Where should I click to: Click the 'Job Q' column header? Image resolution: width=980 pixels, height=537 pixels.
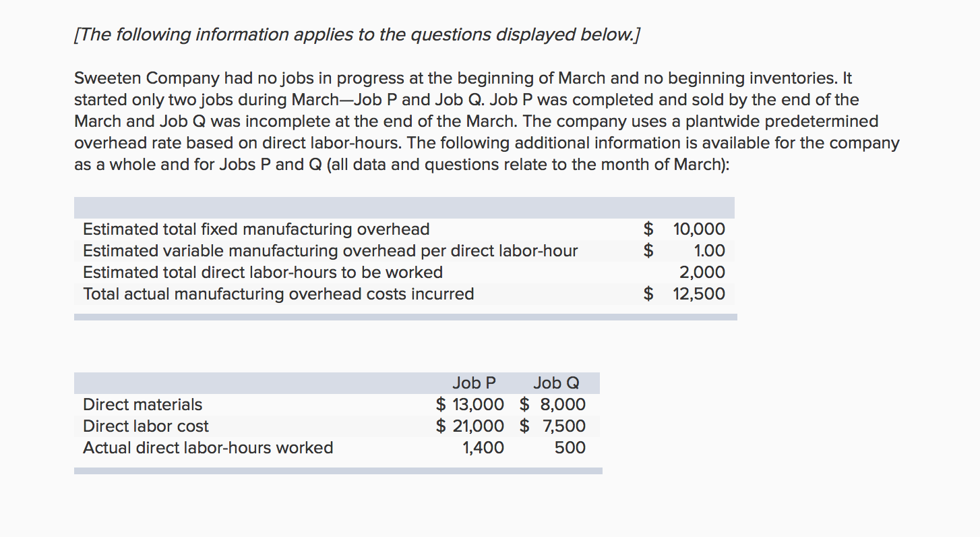click(556, 383)
